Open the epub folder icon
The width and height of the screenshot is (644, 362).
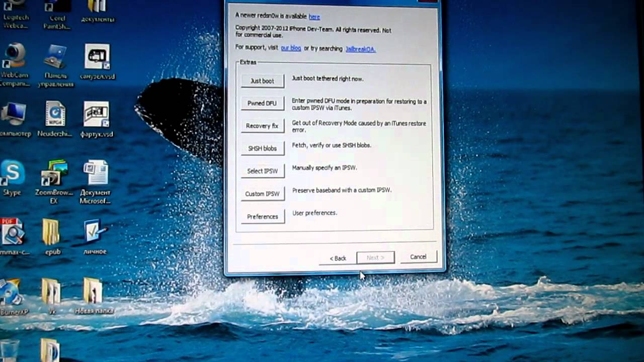coord(52,236)
